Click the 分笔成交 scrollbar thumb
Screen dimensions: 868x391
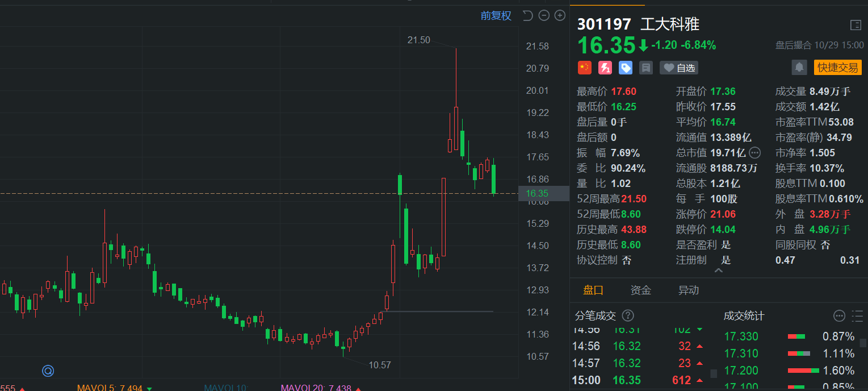click(714, 373)
